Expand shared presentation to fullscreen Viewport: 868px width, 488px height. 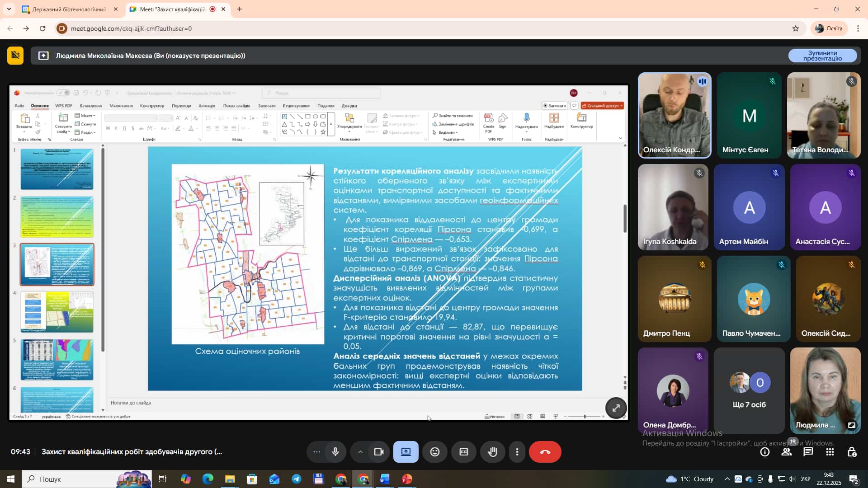616,408
